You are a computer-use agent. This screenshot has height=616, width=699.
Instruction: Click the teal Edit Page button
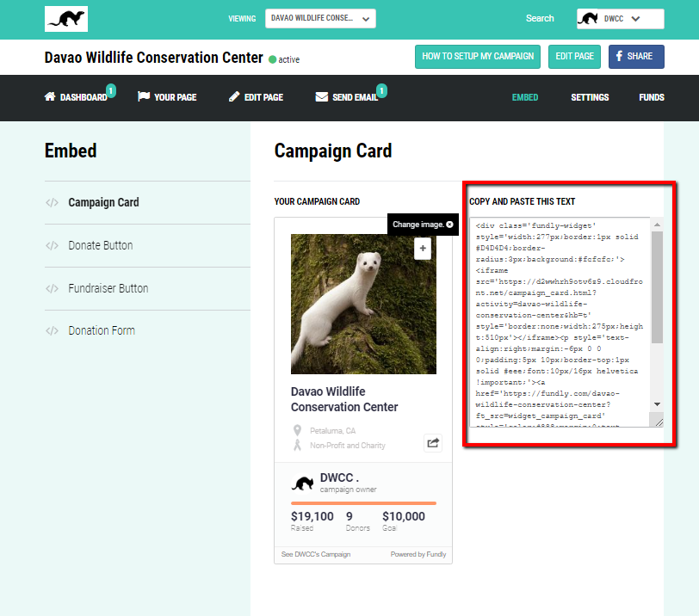[574, 57]
